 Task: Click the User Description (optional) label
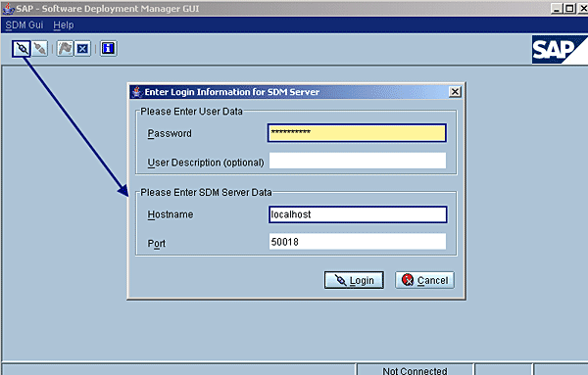point(206,163)
